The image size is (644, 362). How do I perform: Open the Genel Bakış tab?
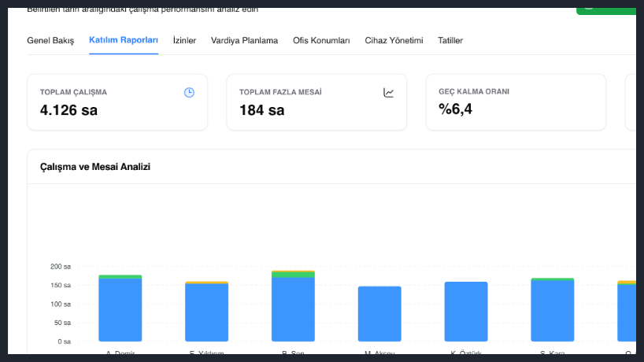[50, 41]
